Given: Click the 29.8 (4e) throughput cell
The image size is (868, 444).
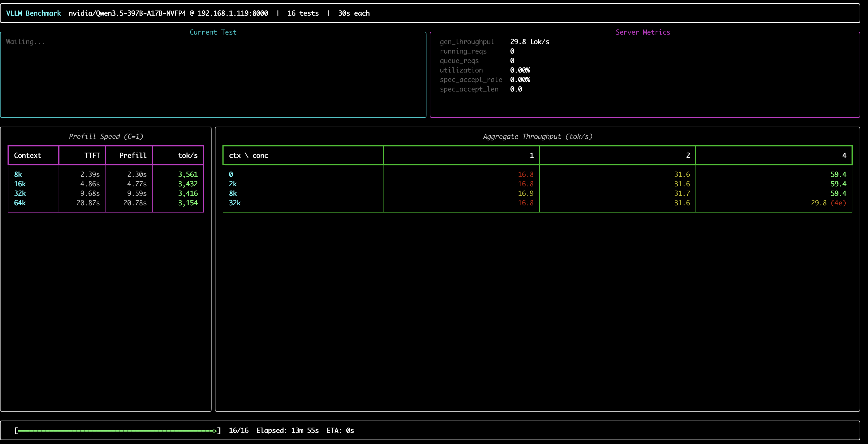Looking at the screenshot, I should 828,203.
